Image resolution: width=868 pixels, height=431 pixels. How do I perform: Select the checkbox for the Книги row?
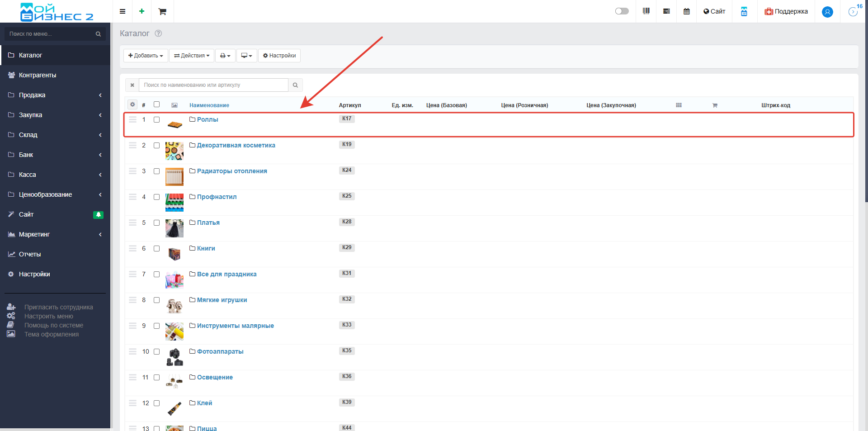(156, 249)
